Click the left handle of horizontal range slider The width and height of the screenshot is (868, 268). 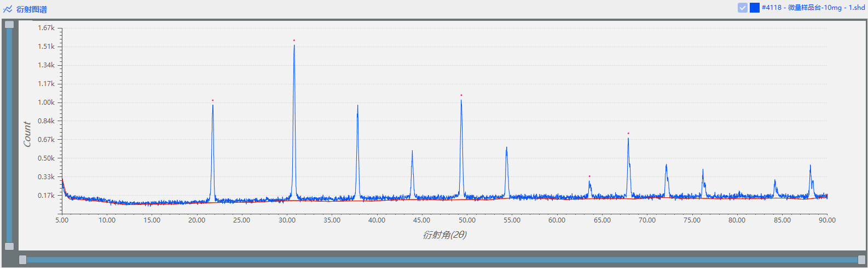pyautogui.click(x=22, y=260)
